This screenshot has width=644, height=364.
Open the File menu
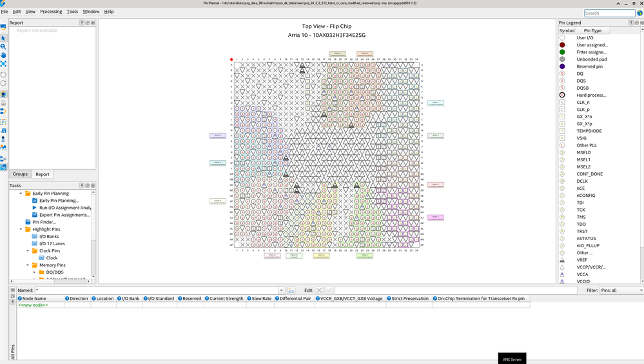(x=5, y=12)
